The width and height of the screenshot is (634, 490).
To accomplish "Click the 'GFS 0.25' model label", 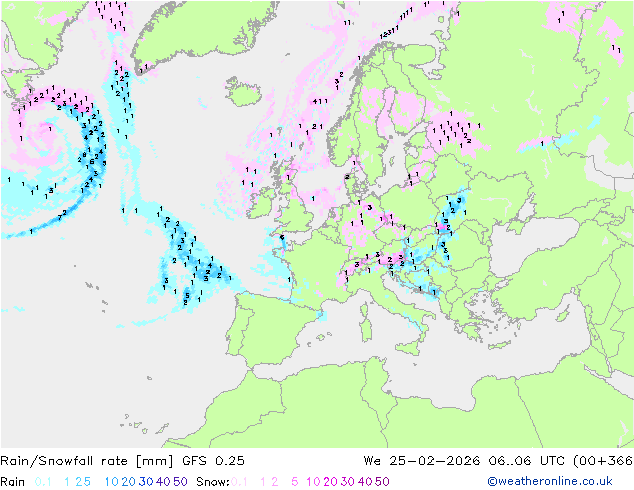I will click(213, 461).
